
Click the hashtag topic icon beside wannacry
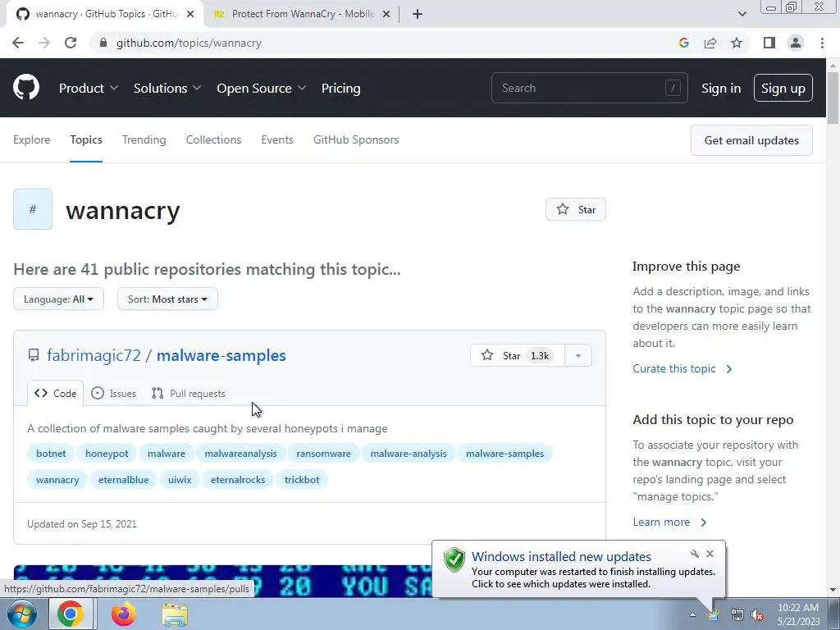click(33, 209)
